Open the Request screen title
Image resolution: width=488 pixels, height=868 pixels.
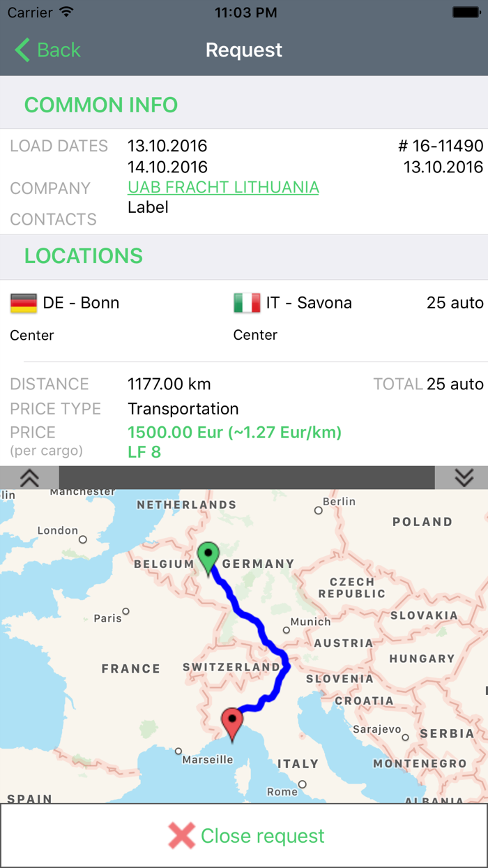click(x=243, y=50)
